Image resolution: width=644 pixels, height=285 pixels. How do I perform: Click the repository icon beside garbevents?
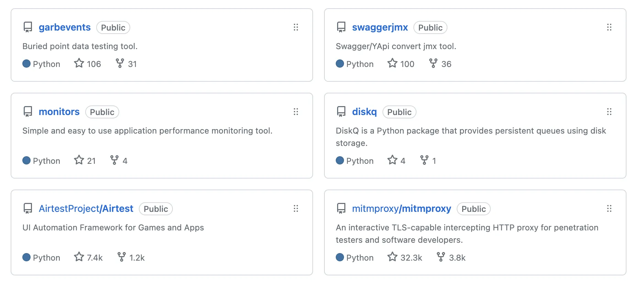click(x=28, y=27)
